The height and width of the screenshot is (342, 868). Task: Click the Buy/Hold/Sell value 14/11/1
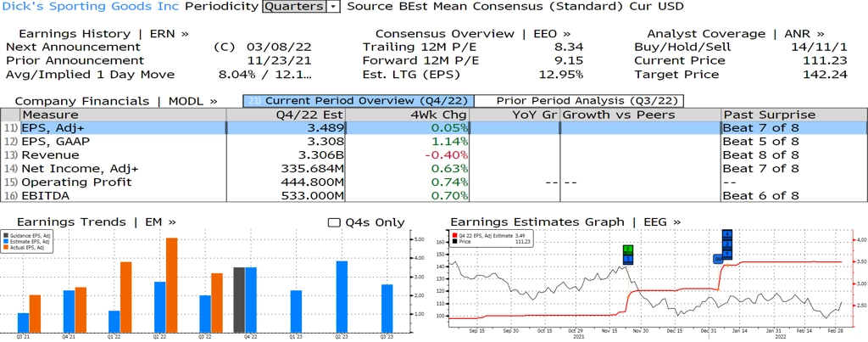(820, 48)
